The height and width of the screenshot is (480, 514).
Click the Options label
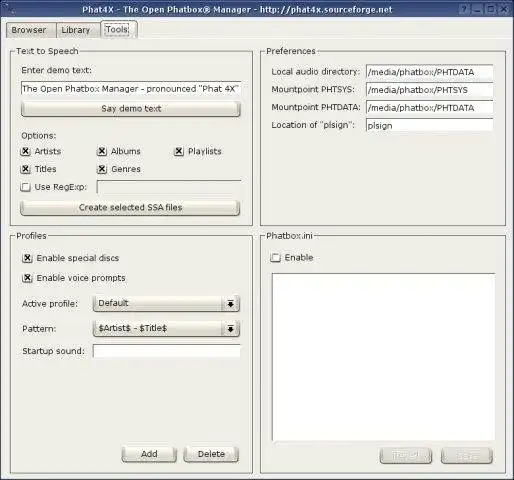pos(39,136)
